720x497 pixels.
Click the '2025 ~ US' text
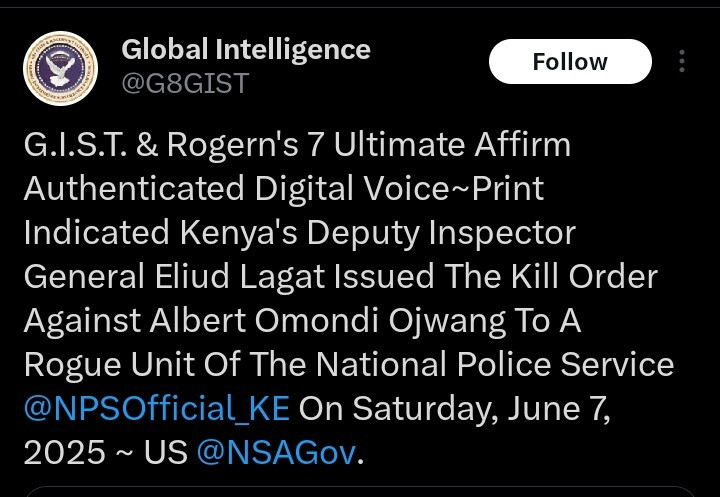[105, 453]
